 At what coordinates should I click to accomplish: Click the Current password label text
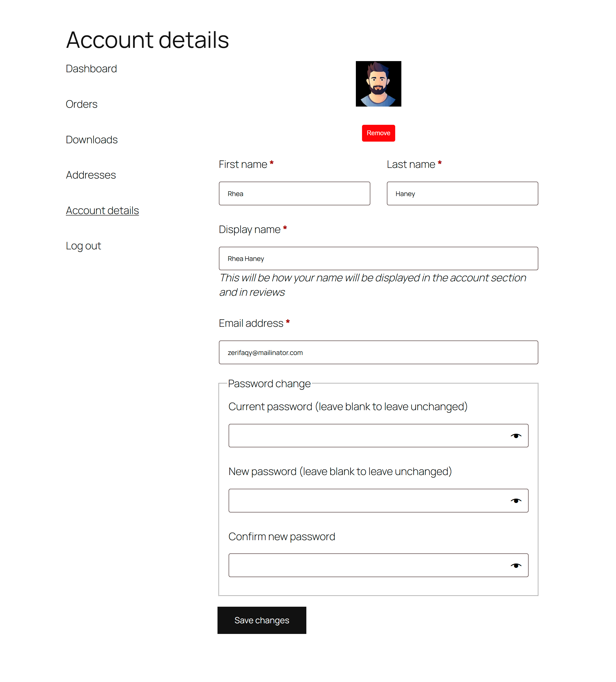click(x=348, y=407)
